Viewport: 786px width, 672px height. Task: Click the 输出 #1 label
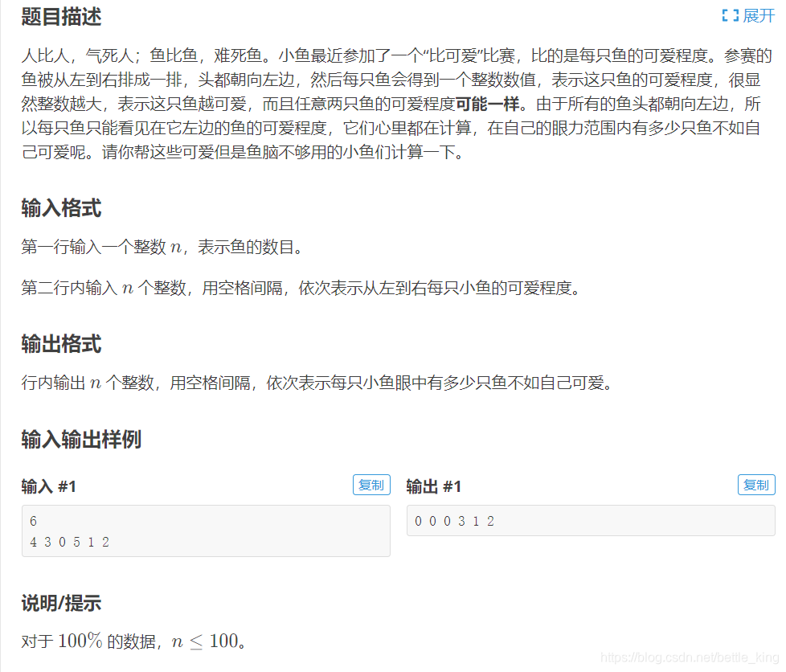434,486
